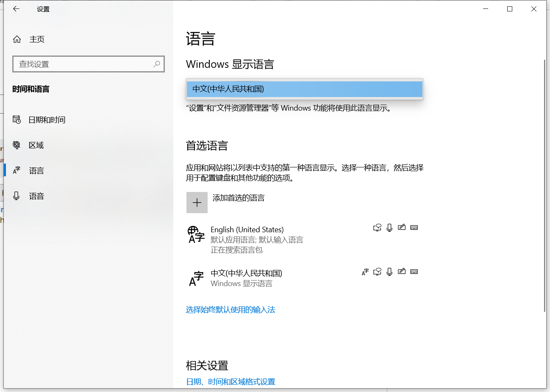
Task: Click the 中文(中华人民共和国) language list icon
Action: (x=196, y=279)
